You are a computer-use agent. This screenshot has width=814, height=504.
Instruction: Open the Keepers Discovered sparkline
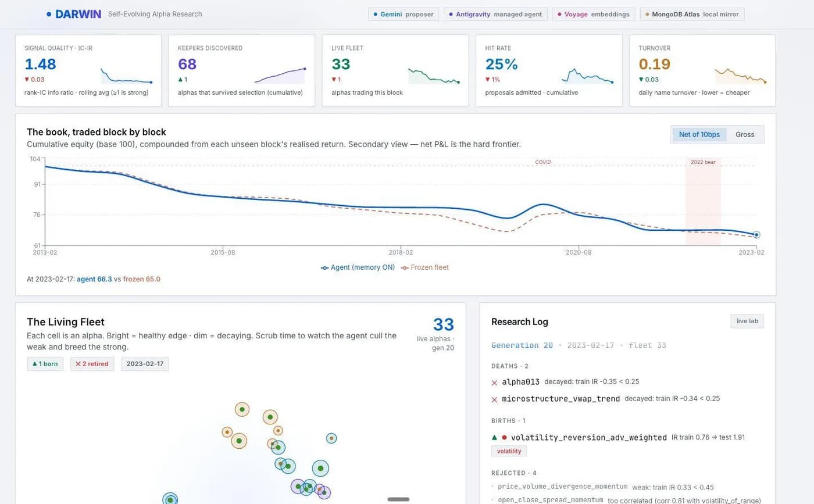point(280,76)
